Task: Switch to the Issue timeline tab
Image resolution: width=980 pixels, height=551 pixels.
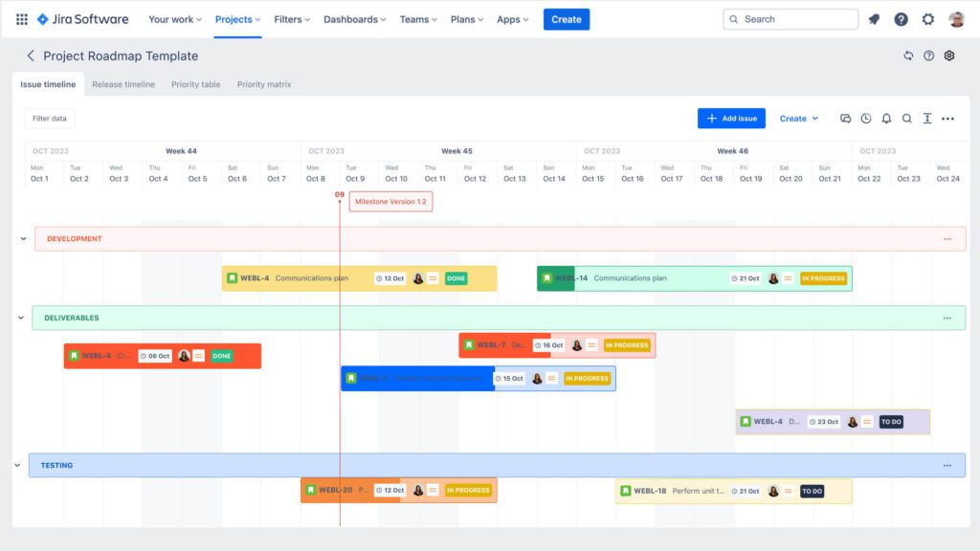Action: click(48, 84)
